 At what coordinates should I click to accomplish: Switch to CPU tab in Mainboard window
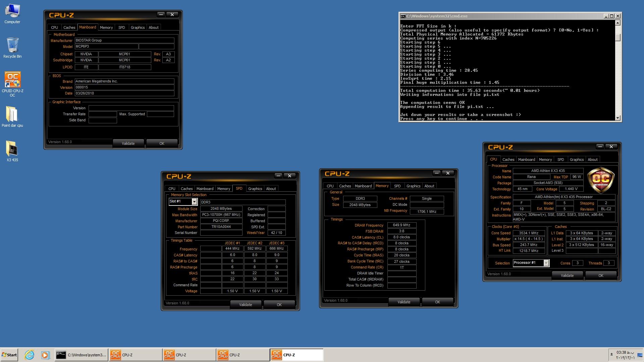[x=54, y=27]
